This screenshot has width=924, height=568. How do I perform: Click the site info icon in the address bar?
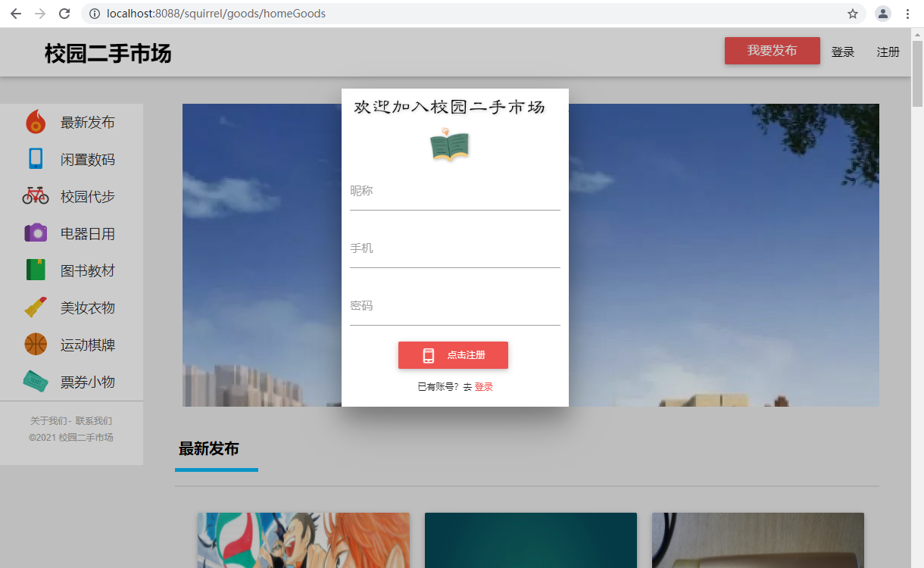pyautogui.click(x=94, y=14)
